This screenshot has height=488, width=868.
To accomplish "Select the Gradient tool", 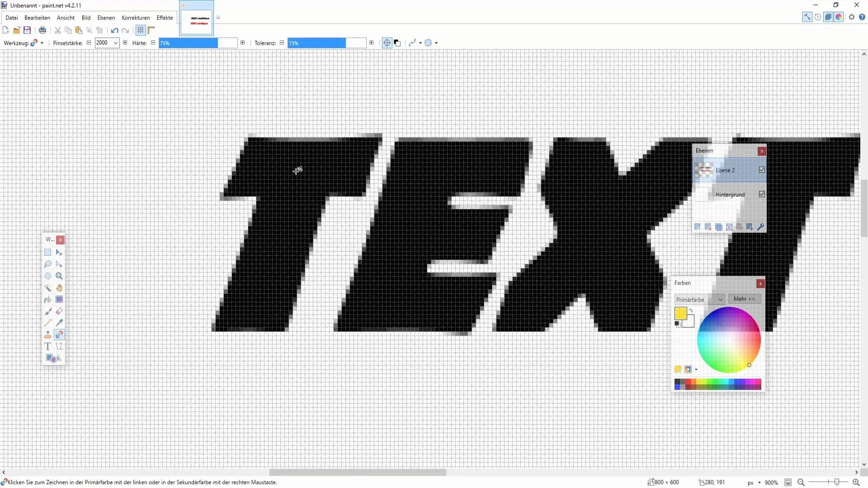I will [59, 299].
